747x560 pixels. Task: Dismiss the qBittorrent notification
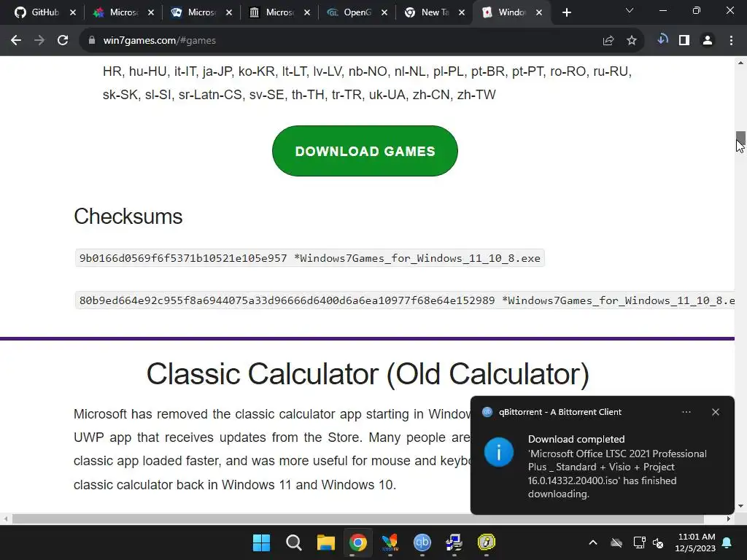(716, 412)
